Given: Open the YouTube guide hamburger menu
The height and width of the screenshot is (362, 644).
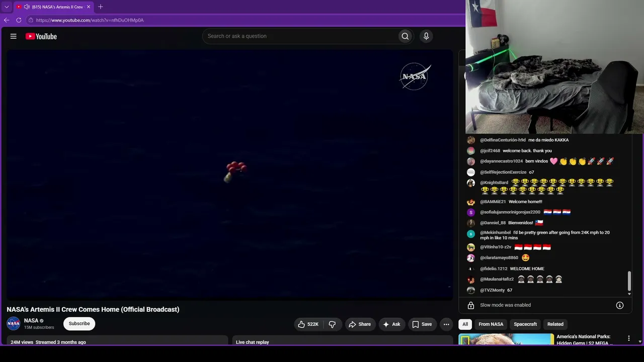Looking at the screenshot, I should [14, 36].
